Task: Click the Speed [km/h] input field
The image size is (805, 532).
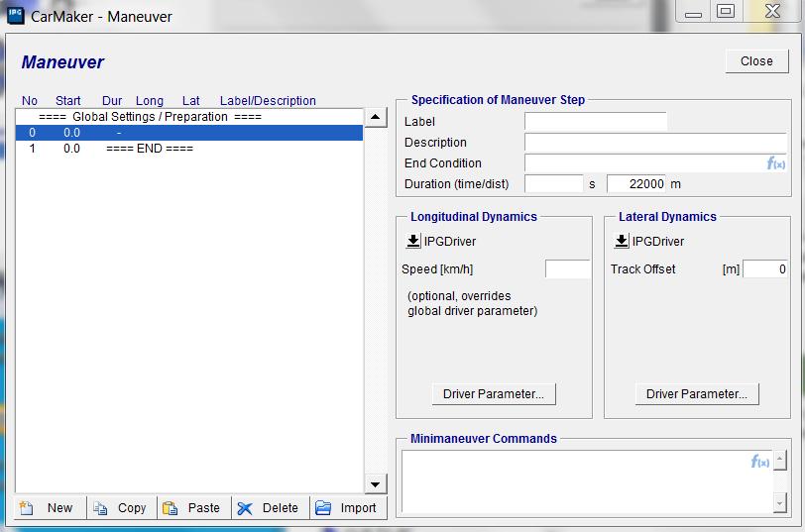Action: 568,268
